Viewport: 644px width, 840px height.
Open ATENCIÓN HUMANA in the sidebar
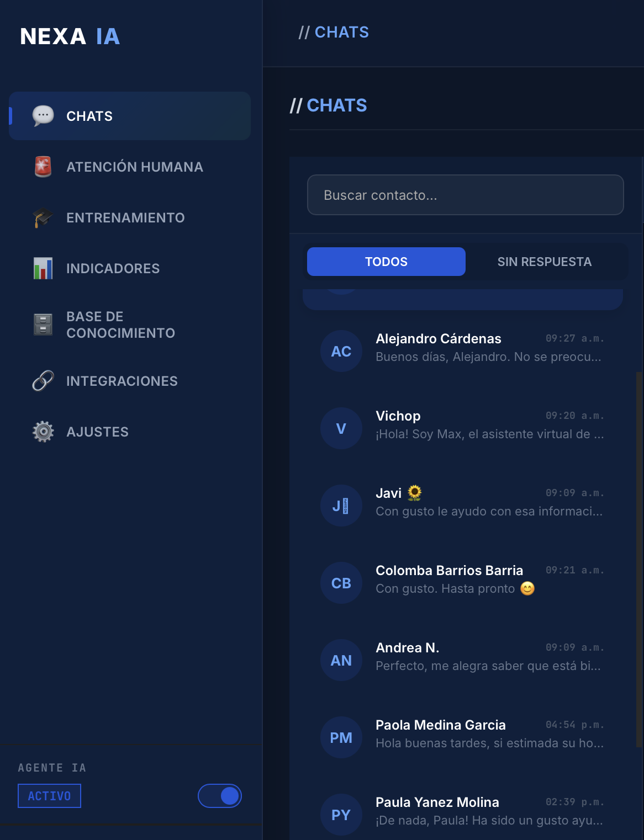click(x=130, y=167)
